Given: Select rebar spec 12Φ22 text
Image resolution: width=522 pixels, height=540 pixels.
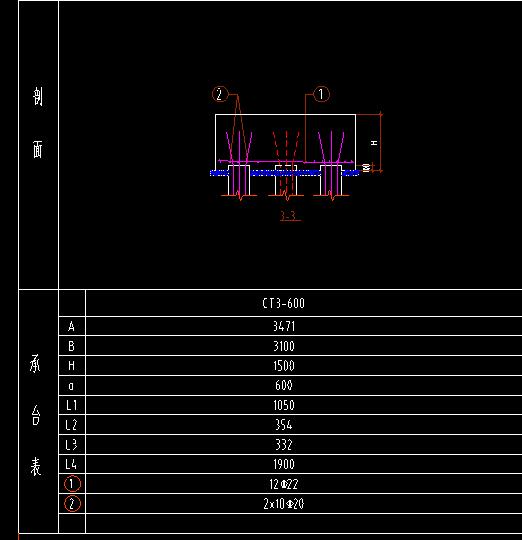Looking at the screenshot, I should (283, 485).
